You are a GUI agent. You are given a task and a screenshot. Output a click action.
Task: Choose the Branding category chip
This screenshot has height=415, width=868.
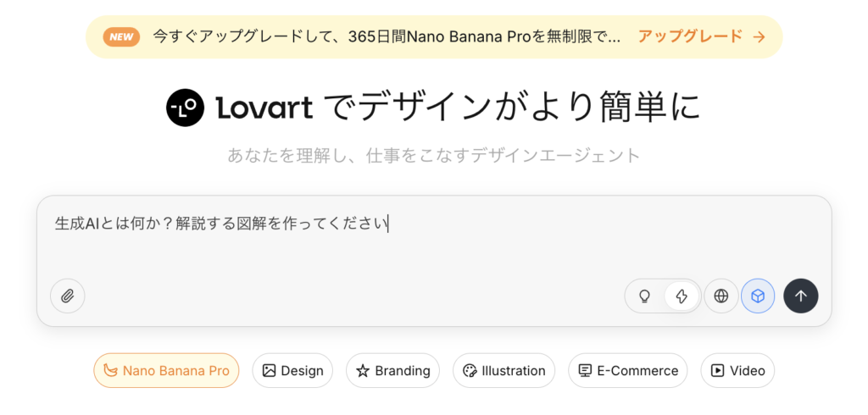pyautogui.click(x=392, y=371)
